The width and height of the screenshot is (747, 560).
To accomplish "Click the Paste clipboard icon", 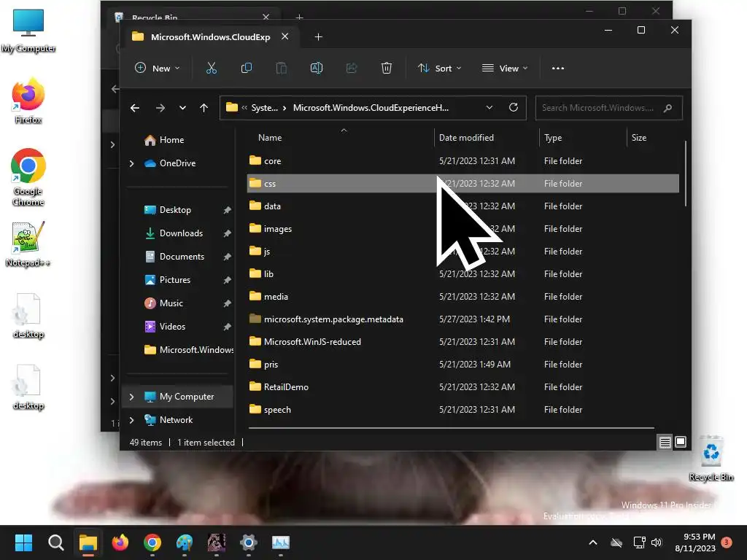I will [282, 68].
